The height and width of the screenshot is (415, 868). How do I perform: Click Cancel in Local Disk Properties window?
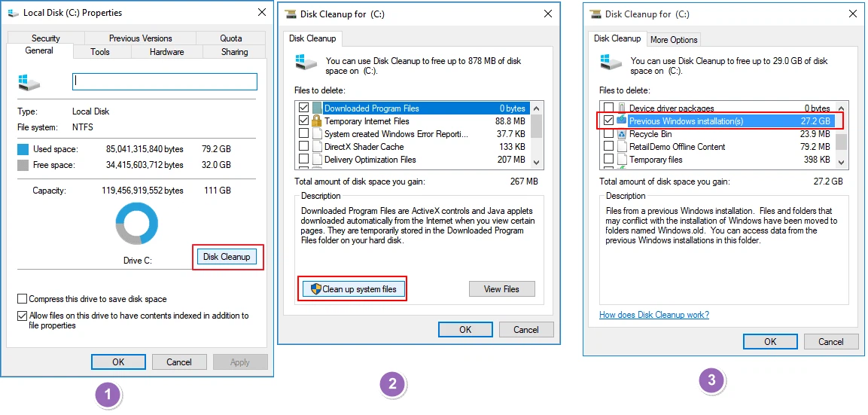point(179,362)
